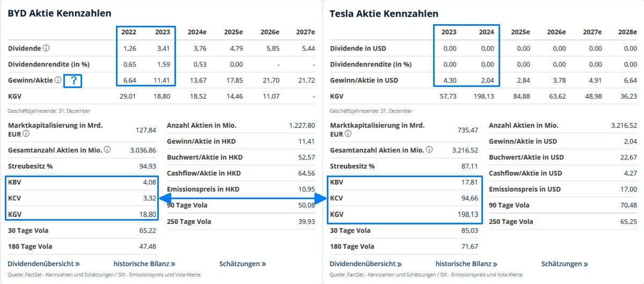Image resolution: width=644 pixels, height=284 pixels.
Task: Open BYD Dividendenübersicht link
Action: [x=43, y=264]
